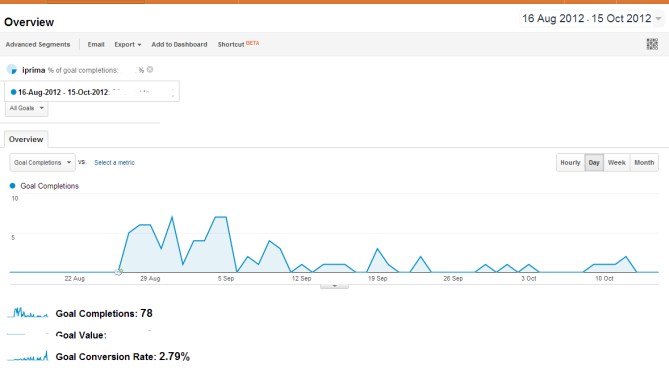
Task: Open the Goal Completions metric dropdown
Action: [x=42, y=162]
